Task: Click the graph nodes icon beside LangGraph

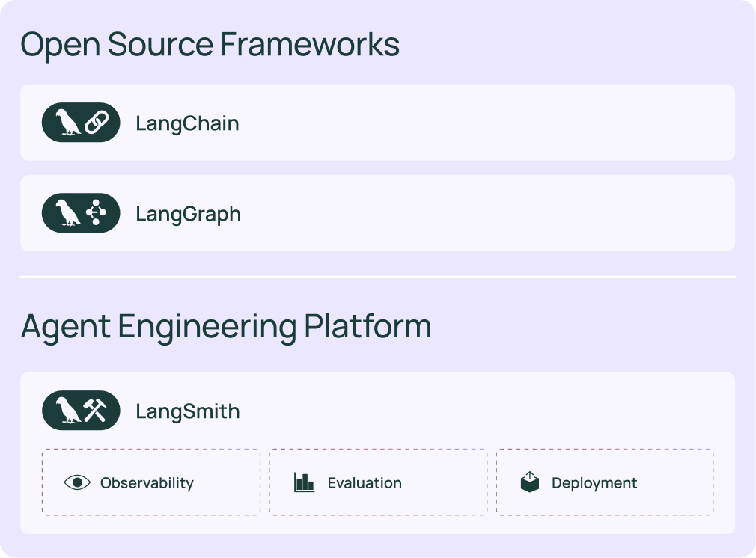Action: [x=96, y=213]
